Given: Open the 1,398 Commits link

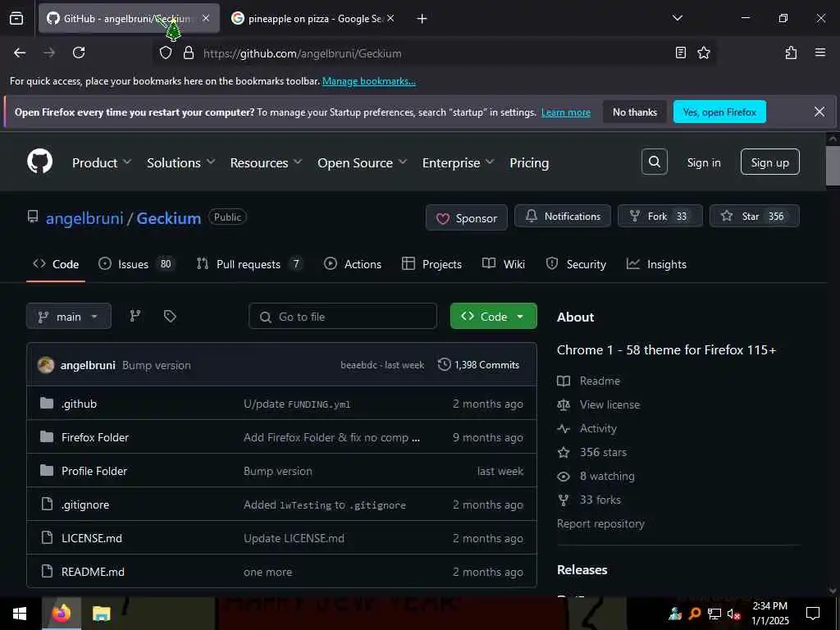Looking at the screenshot, I should coord(479,364).
